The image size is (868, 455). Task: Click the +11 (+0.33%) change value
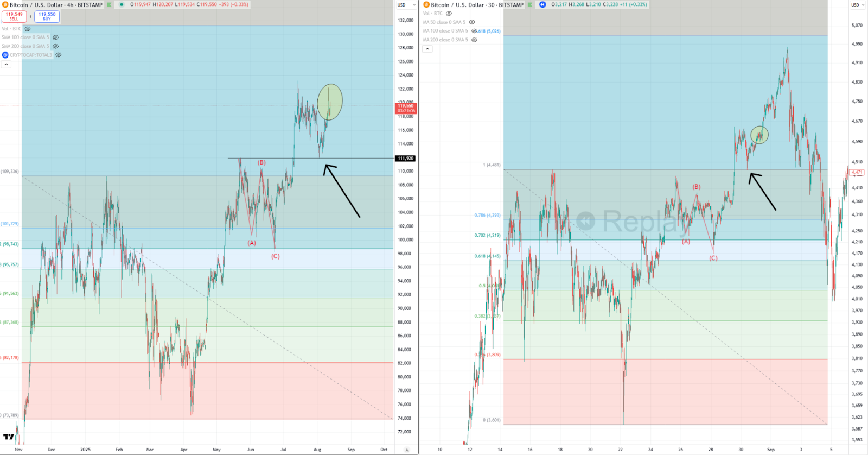click(634, 4)
